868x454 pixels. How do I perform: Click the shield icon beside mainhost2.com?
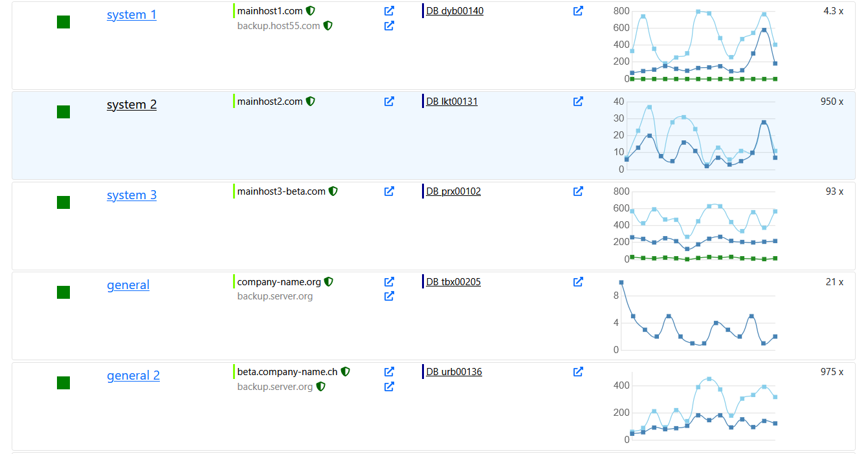pyautogui.click(x=311, y=102)
